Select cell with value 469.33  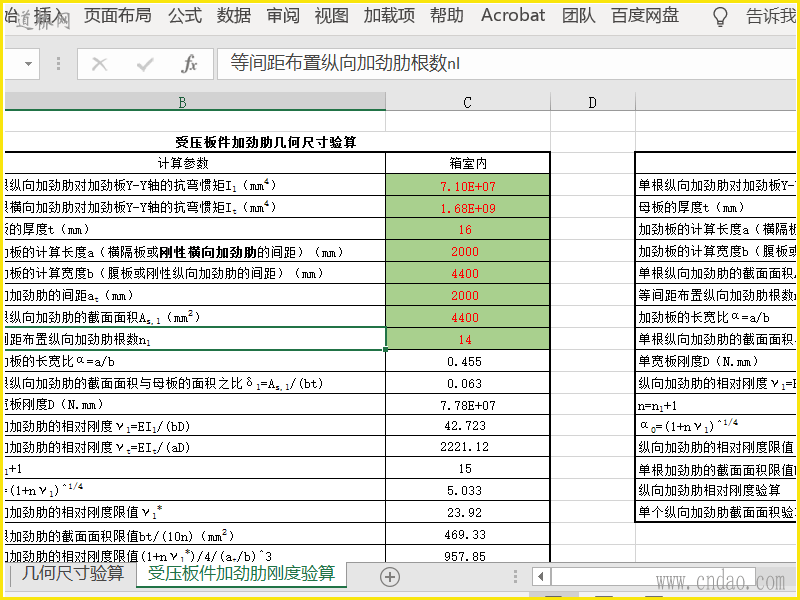468,534
